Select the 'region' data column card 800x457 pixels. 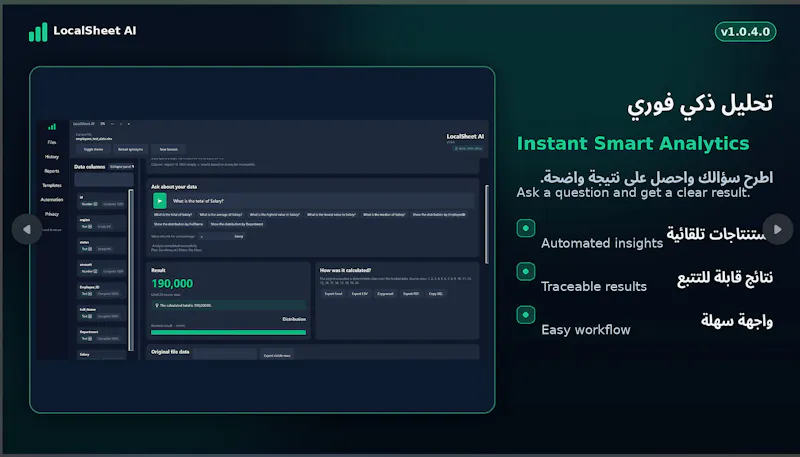click(x=102, y=223)
